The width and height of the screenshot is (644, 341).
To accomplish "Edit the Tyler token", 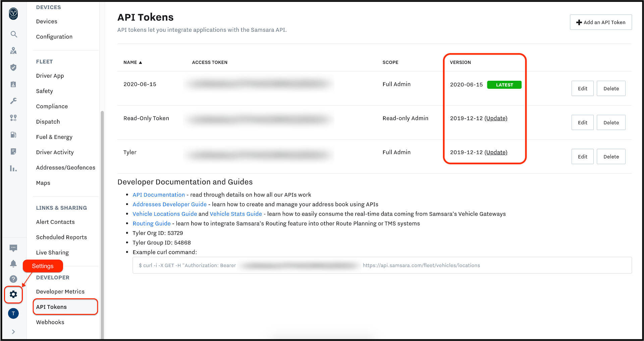I will tap(583, 156).
